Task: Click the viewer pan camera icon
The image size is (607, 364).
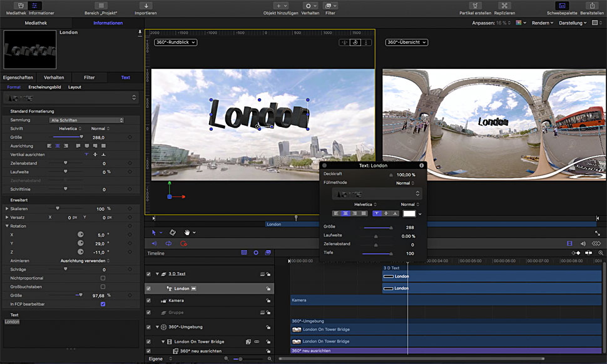Action: pos(344,43)
